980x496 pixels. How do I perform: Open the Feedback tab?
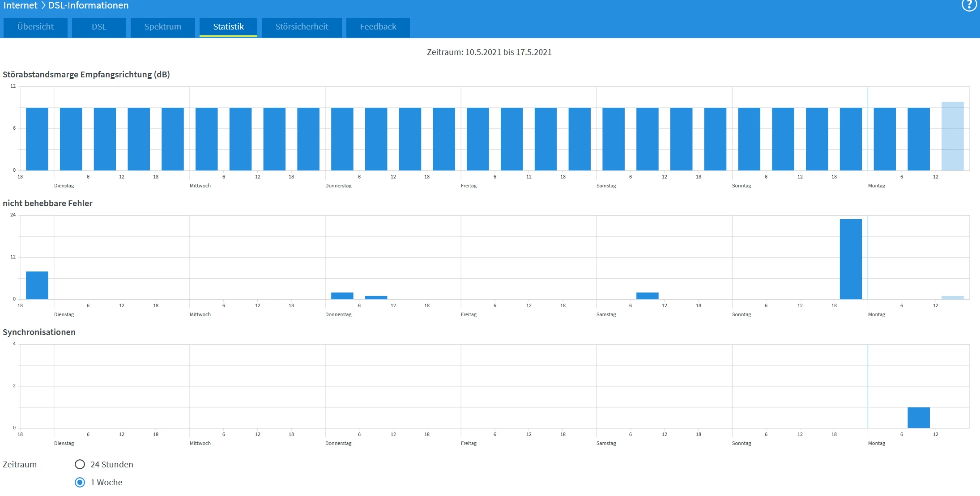(x=378, y=27)
